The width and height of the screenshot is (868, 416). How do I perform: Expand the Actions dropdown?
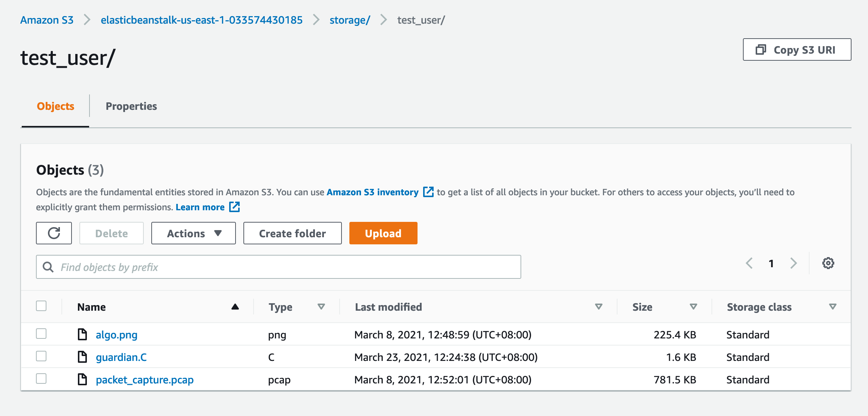[194, 233]
